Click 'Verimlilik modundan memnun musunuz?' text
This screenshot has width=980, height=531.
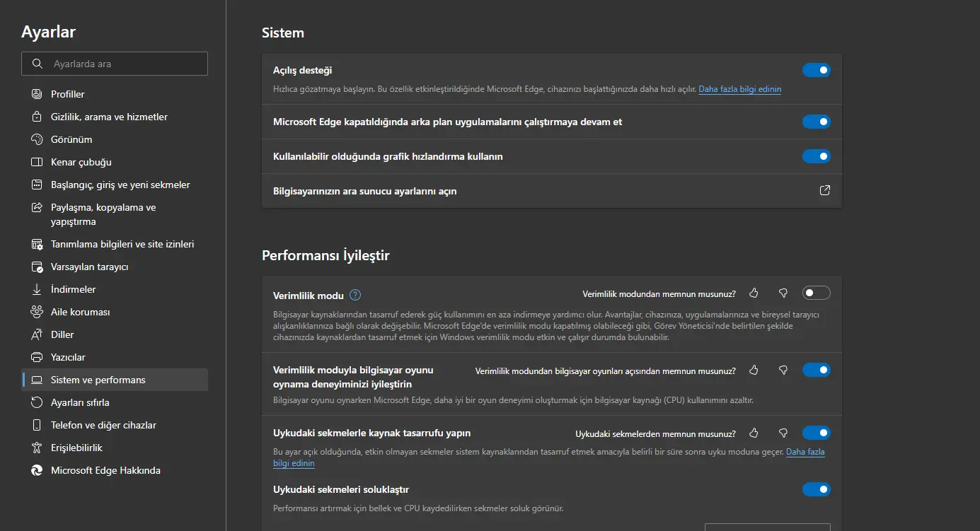point(659,293)
